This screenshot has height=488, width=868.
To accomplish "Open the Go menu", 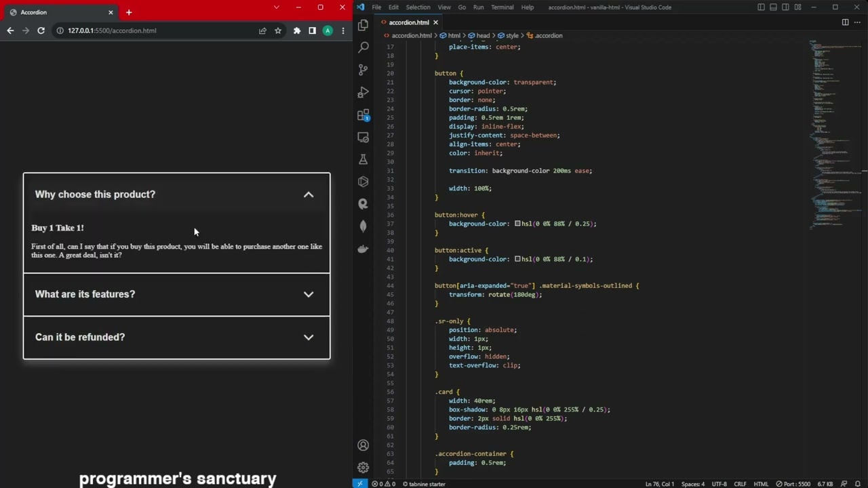I will tap(462, 7).
